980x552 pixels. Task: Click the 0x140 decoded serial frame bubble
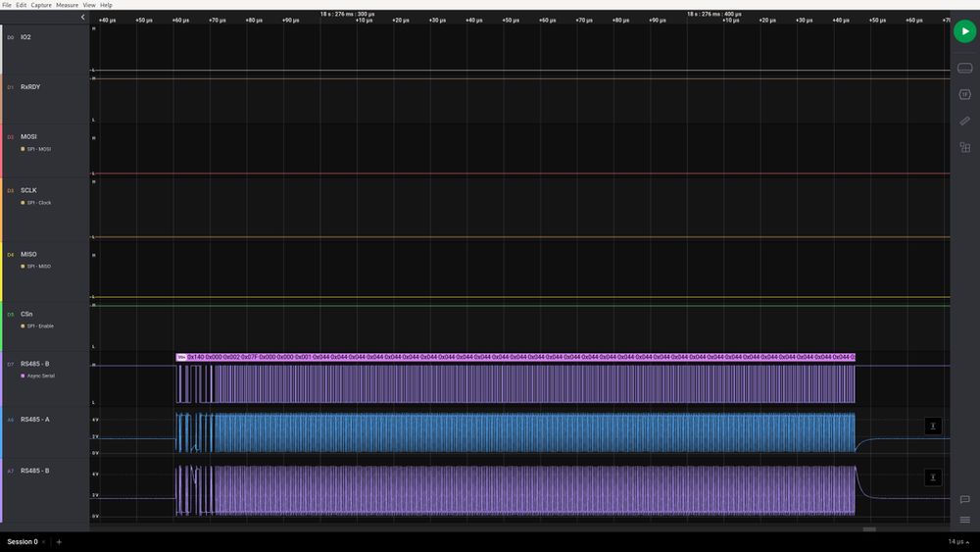pyautogui.click(x=195, y=357)
